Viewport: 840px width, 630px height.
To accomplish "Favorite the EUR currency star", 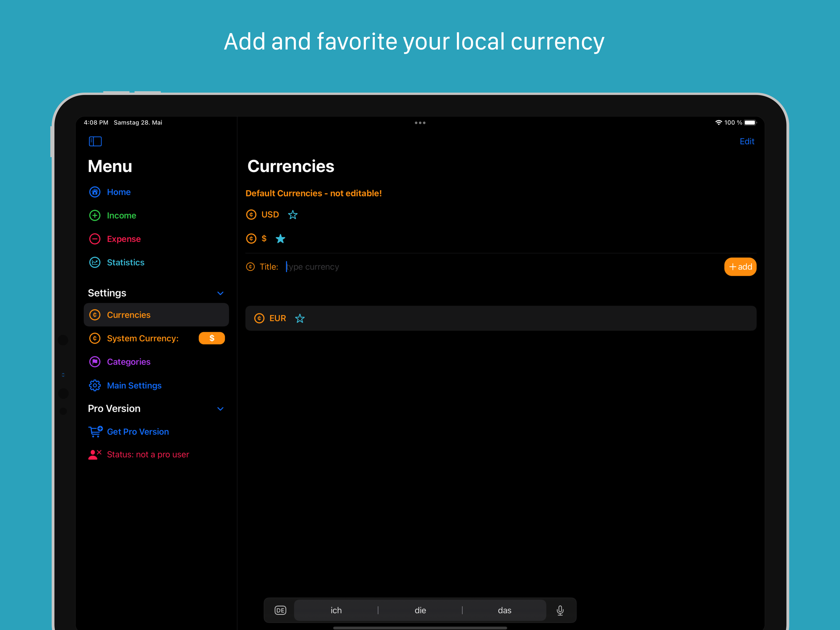I will (x=300, y=318).
